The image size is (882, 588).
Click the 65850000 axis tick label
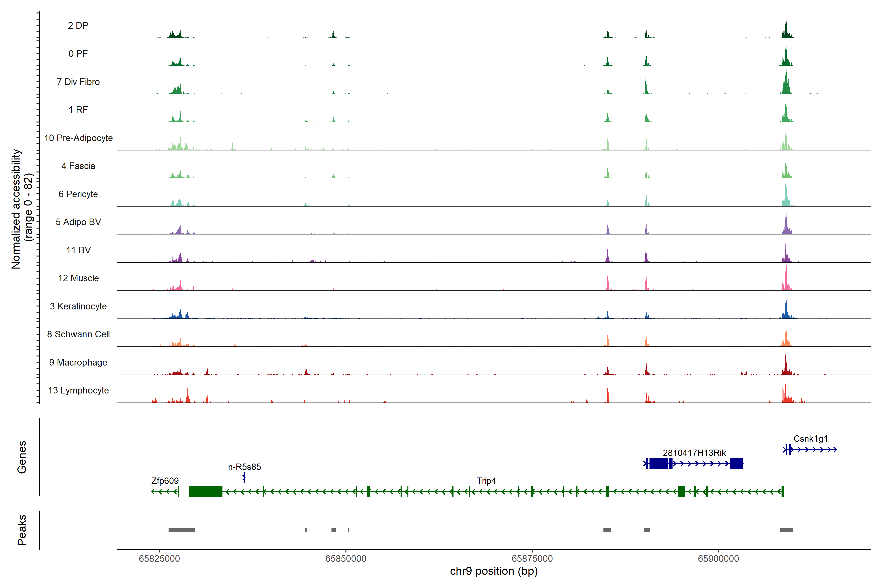[346, 558]
